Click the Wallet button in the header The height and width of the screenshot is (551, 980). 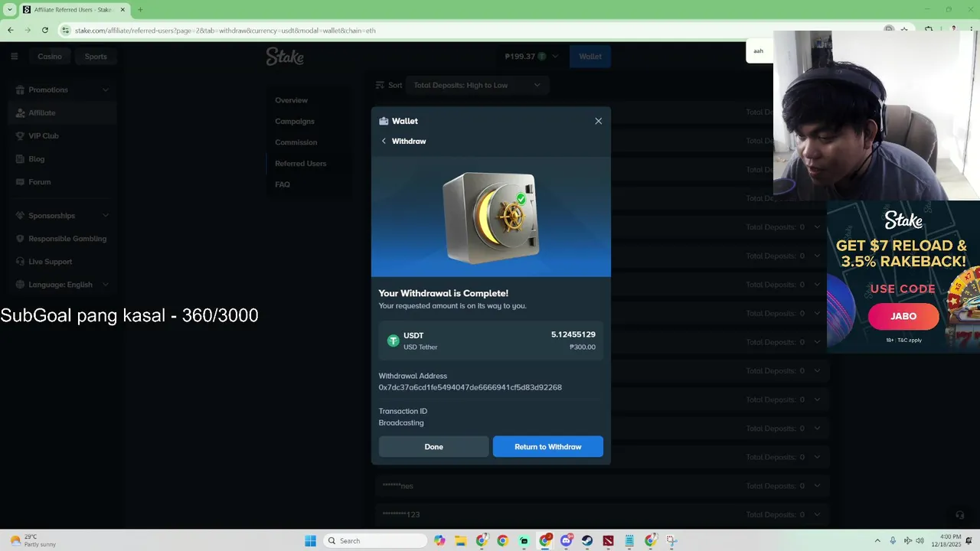590,56
